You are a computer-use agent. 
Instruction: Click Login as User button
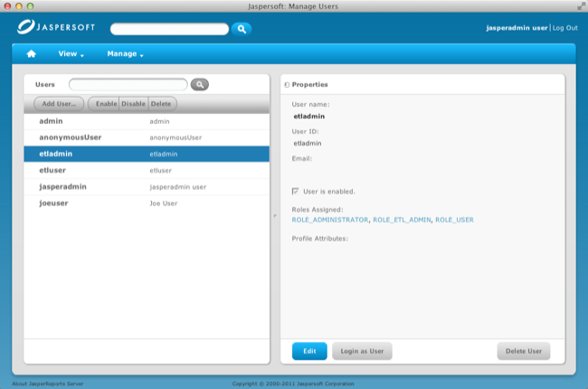coord(362,351)
